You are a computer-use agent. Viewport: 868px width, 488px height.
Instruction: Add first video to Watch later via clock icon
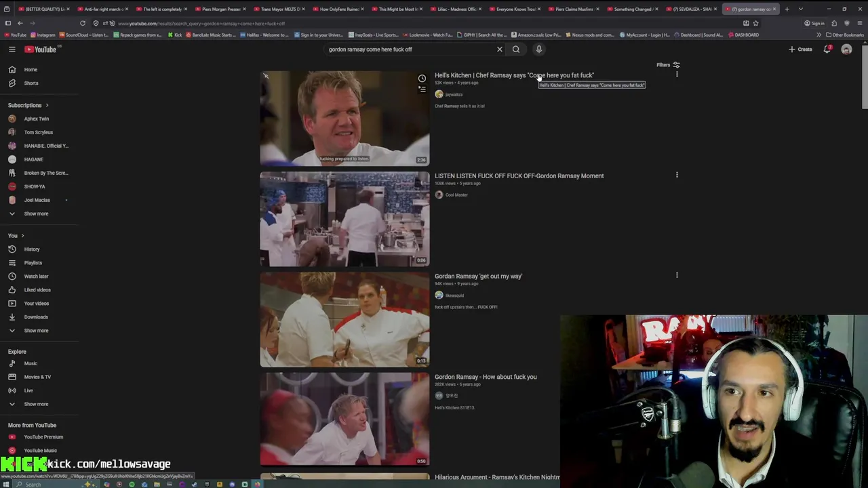(x=422, y=79)
